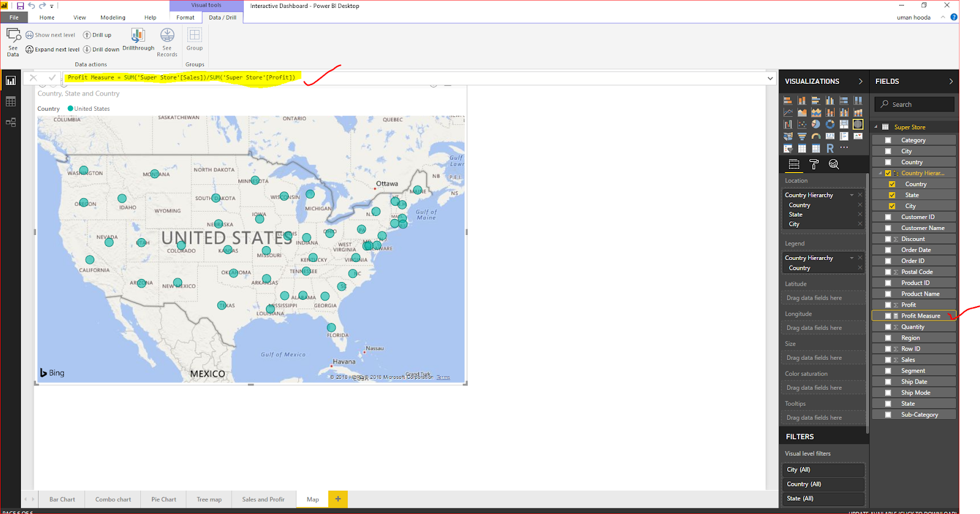Select the KPI visualization

pos(858,136)
